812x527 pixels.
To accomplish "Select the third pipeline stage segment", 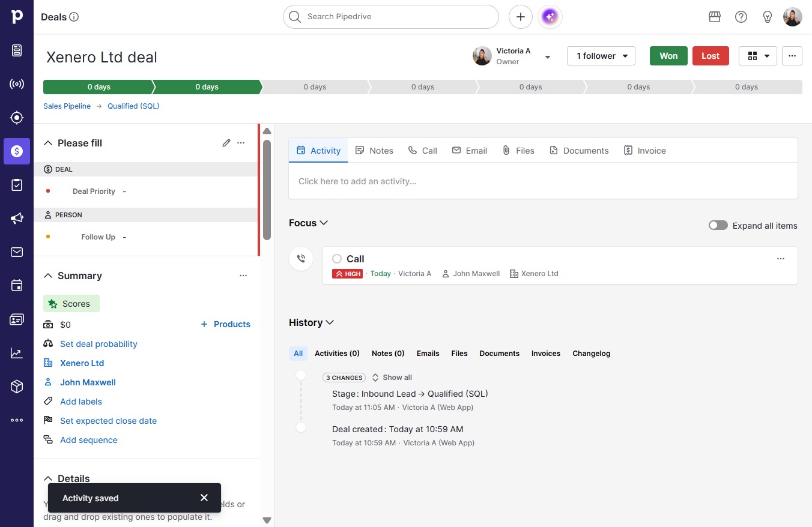I will tap(315, 87).
